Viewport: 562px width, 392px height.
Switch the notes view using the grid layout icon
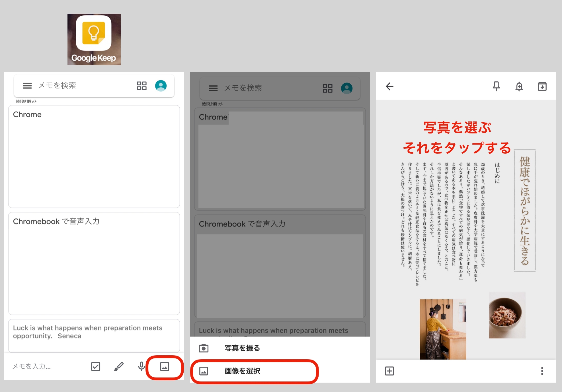[141, 86]
